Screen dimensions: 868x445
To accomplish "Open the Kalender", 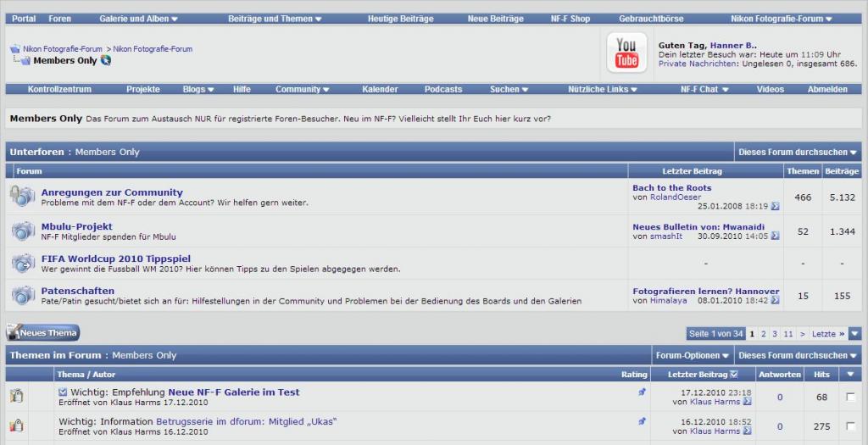I will click(381, 89).
